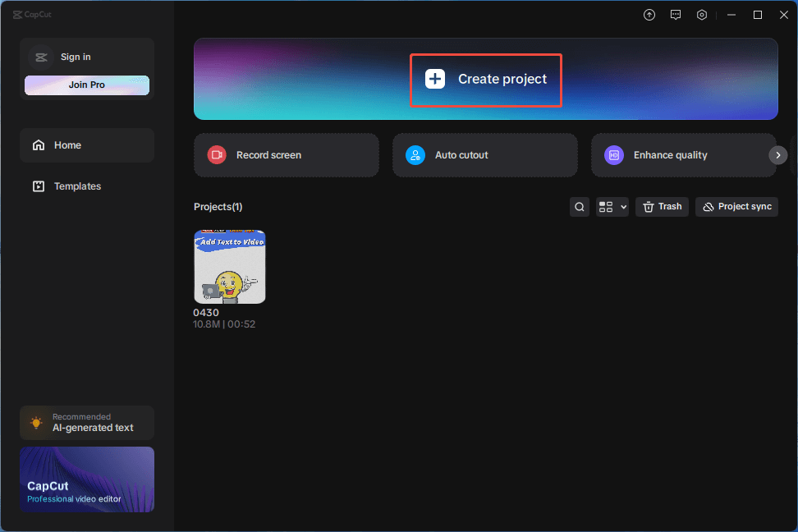Click the upload arrow icon in title bar
The image size is (798, 532).
[x=649, y=14]
